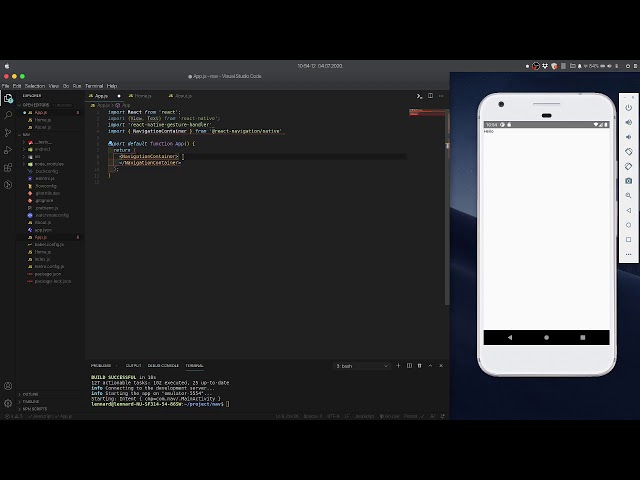Screen dimensions: 640x480
Task: Open the File menu
Action: coord(5,86)
